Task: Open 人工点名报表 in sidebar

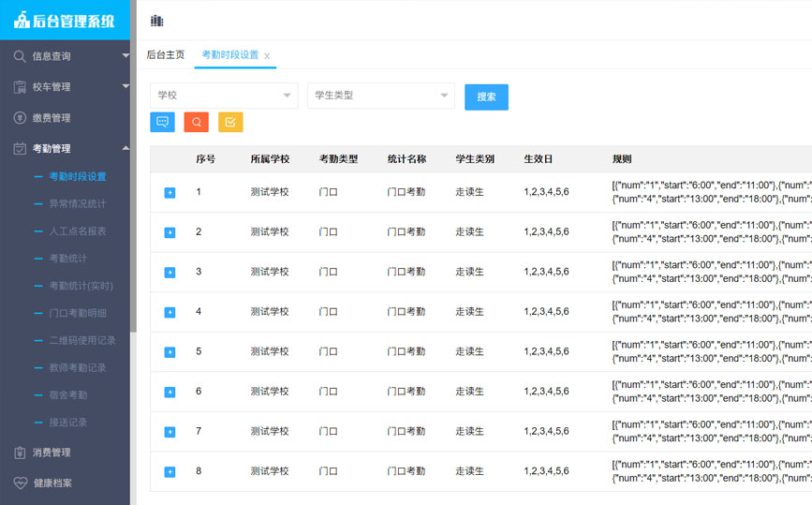Action: (x=78, y=231)
